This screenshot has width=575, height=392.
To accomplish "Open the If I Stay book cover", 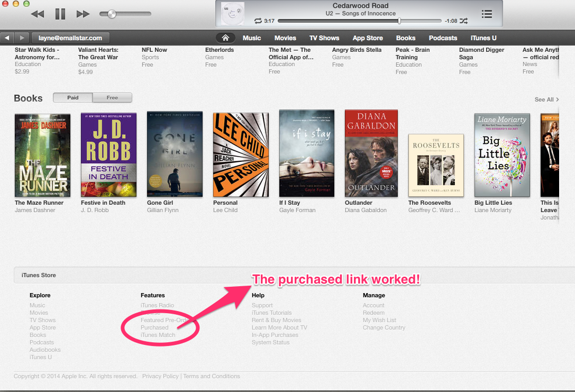I will click(x=307, y=153).
